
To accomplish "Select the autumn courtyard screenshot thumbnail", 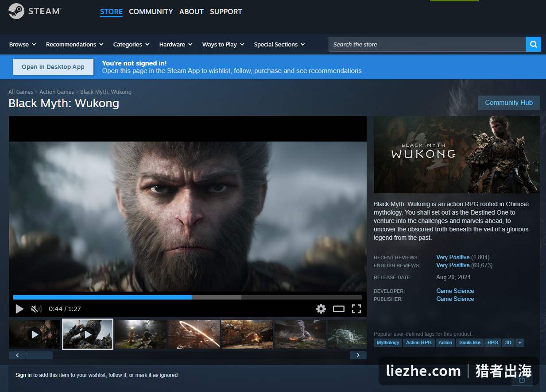I will 247,334.
